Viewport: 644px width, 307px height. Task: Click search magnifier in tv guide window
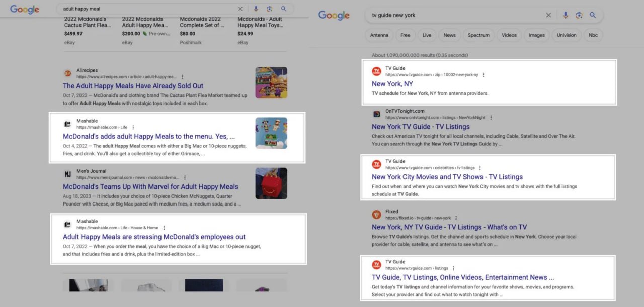coord(593,15)
